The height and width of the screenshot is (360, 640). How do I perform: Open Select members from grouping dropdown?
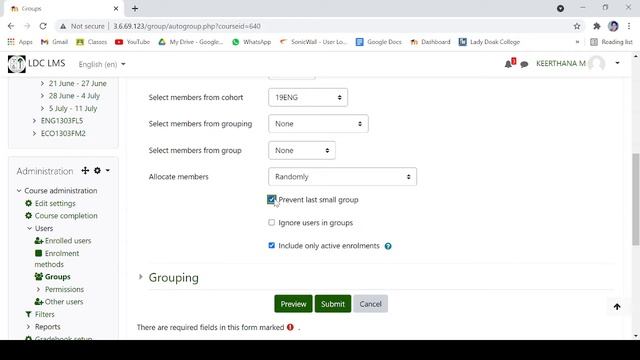click(x=318, y=124)
